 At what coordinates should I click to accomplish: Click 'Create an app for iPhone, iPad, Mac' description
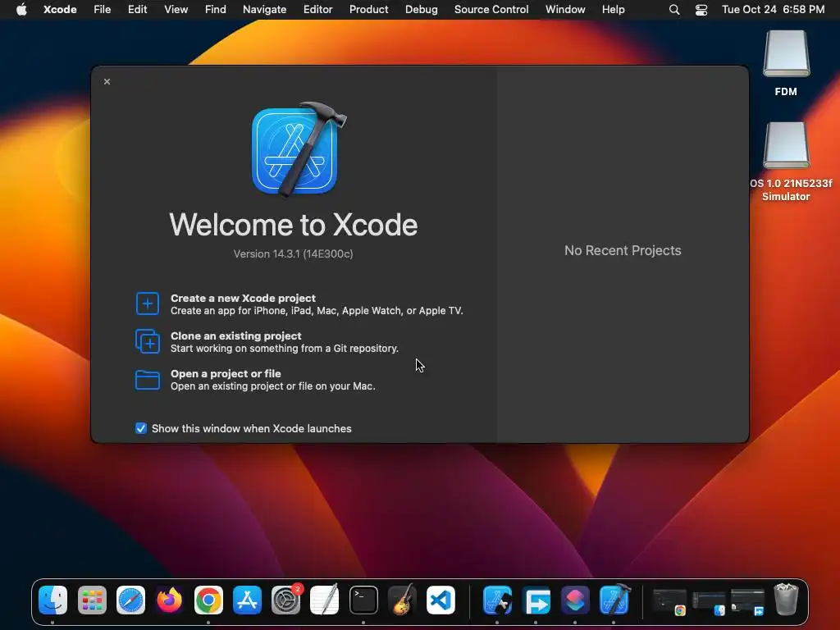[317, 311]
